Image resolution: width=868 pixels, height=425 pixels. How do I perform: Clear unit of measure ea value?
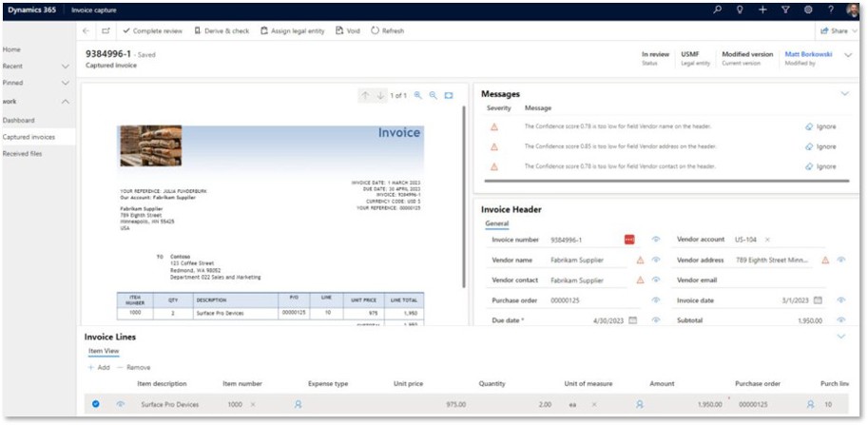click(x=594, y=404)
